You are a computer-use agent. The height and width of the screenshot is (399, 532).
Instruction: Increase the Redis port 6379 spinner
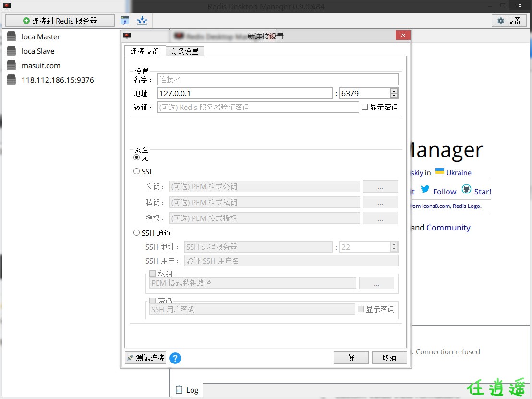point(394,91)
